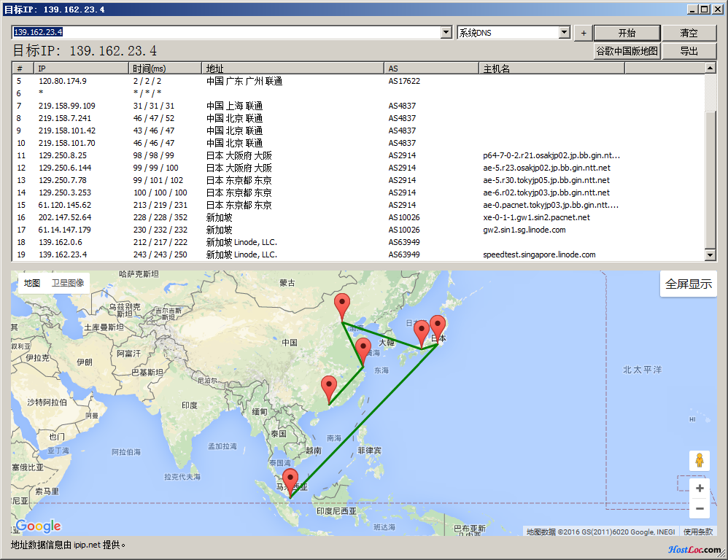Sort by # column header

coord(23,69)
